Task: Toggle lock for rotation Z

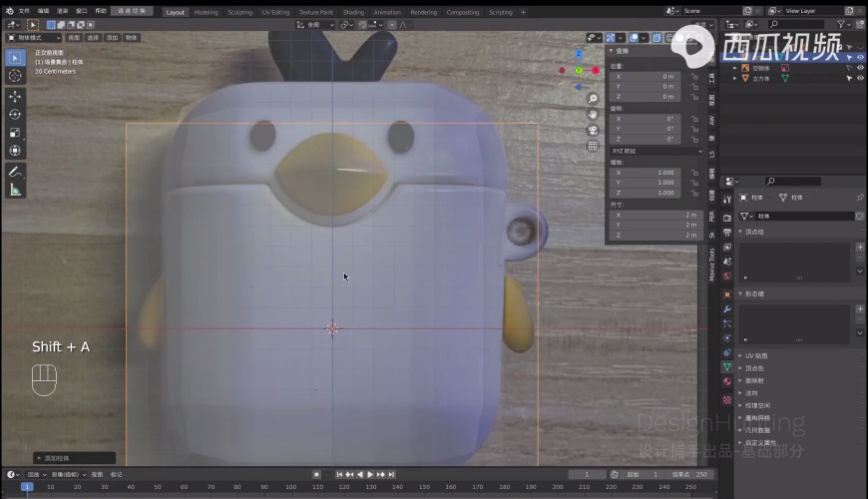Action: tap(694, 139)
